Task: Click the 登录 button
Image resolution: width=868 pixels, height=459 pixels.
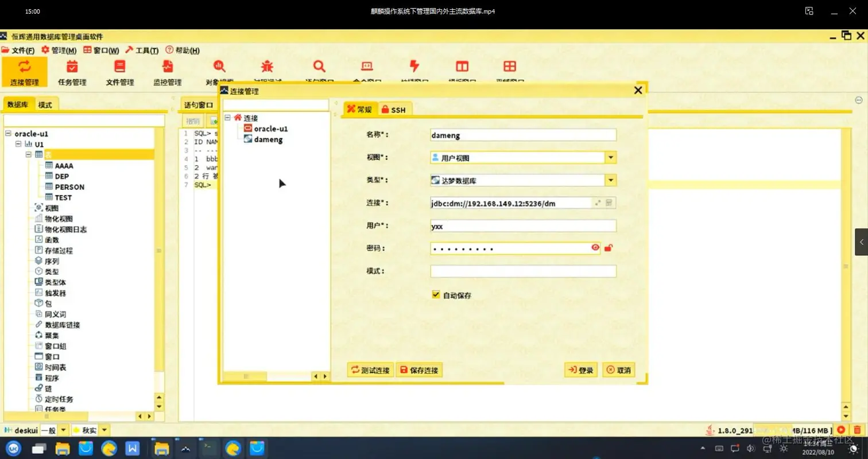Action: [581, 370]
